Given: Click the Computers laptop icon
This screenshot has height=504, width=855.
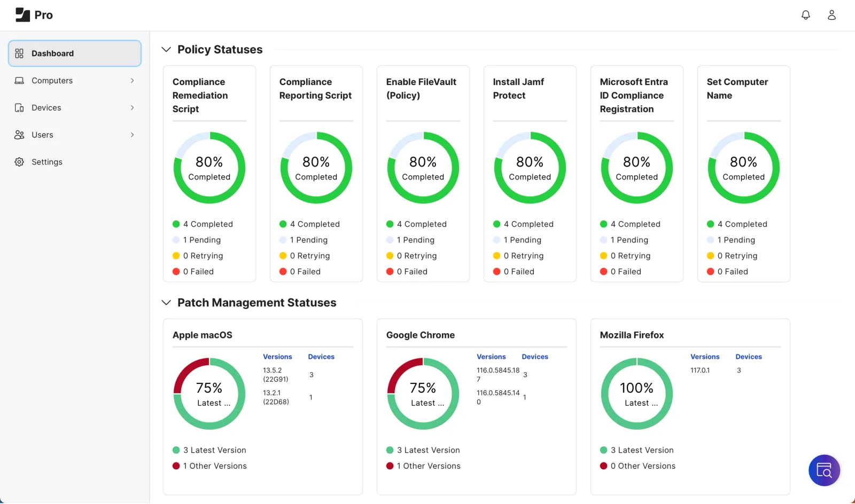Looking at the screenshot, I should click(x=19, y=81).
